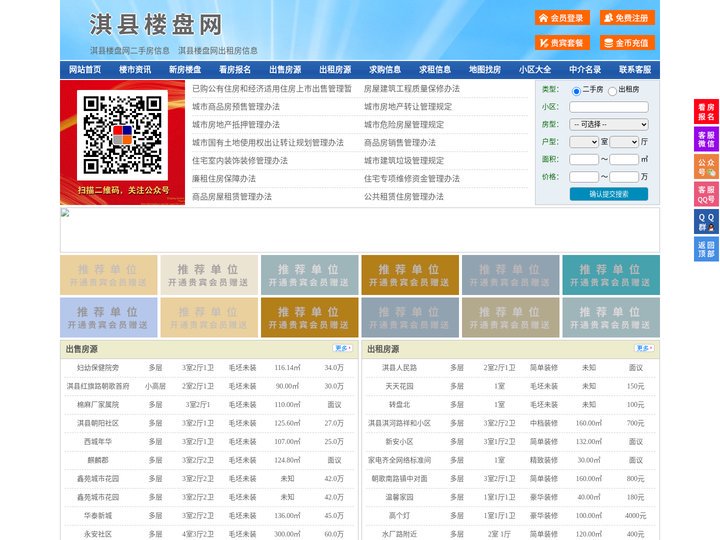Go to 网站首页 in navigation bar

click(x=85, y=70)
